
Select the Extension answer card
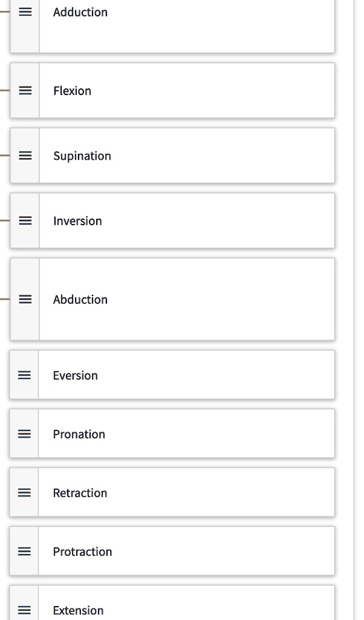click(x=181, y=610)
